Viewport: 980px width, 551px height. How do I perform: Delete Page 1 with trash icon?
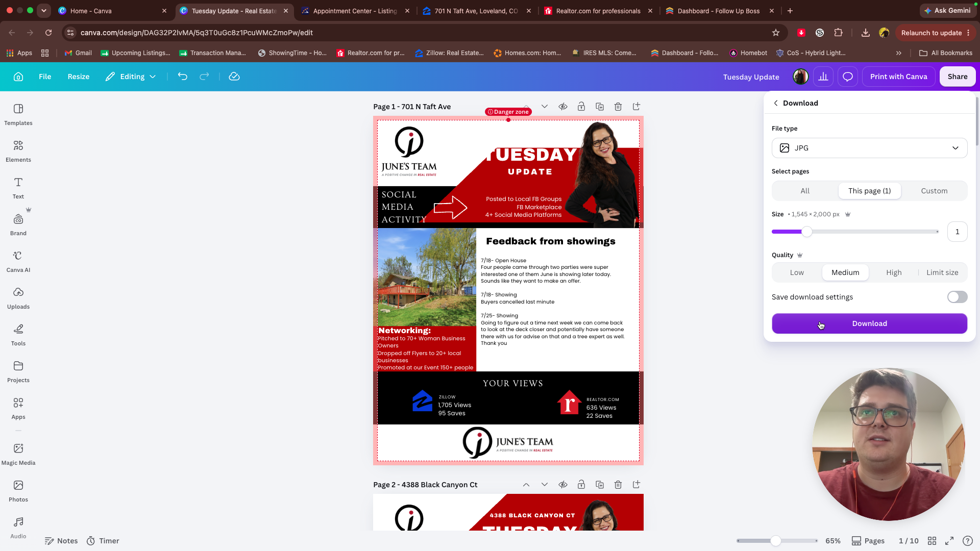point(618,107)
